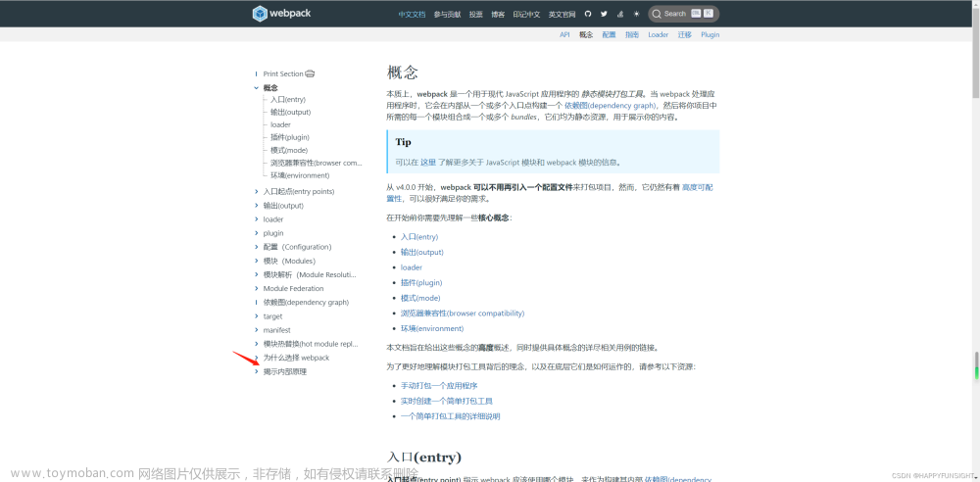Toggle the sun theme icon
The image size is (980, 482).
point(636,14)
